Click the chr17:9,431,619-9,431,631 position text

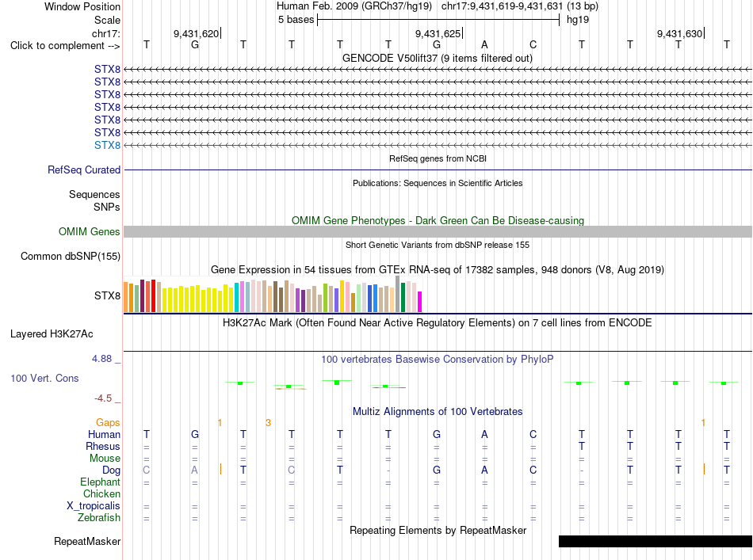tap(502, 6)
